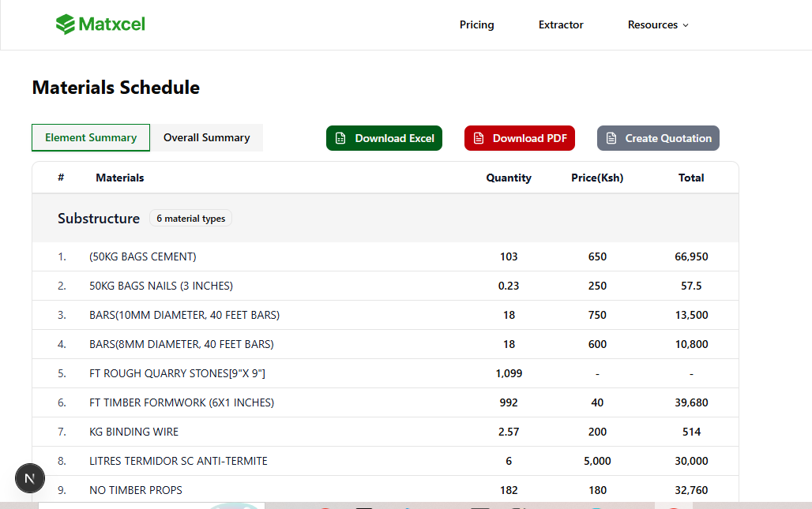Click the Download Excel button
Viewport: 812px width, 509px height.
[x=384, y=138]
